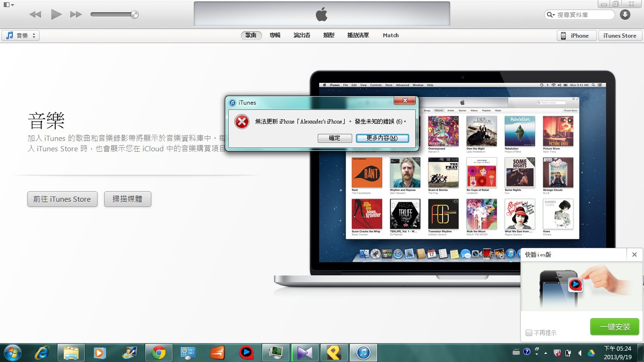This screenshot has width=644, height=362.
Task: Click the Apple logo in status display
Action: [x=322, y=15]
